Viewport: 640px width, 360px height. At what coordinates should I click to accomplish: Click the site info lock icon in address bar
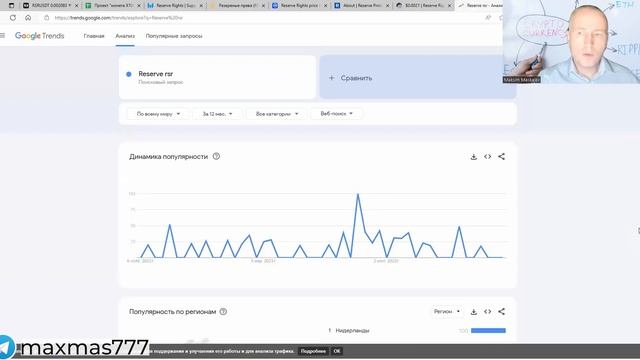tap(47, 18)
